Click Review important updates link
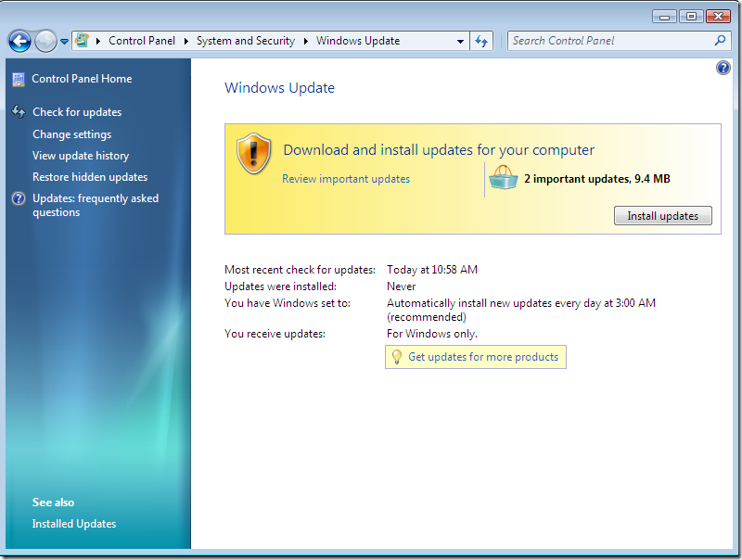Viewport: 742px width, 560px height. pyautogui.click(x=346, y=179)
